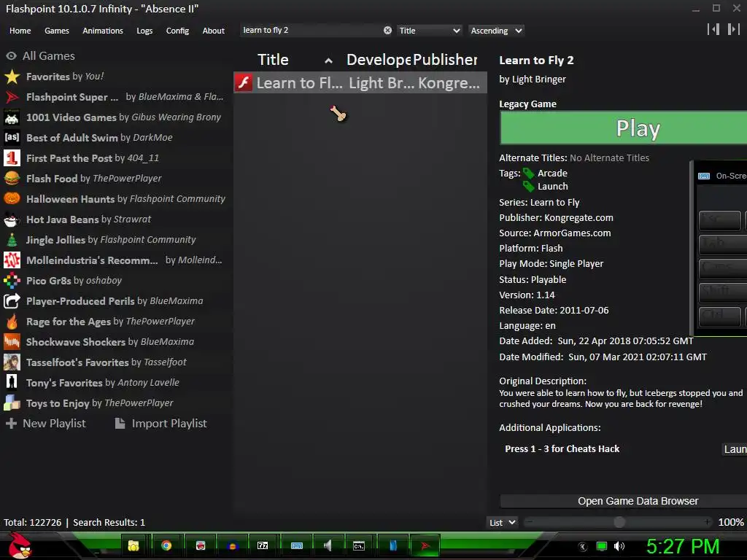Viewport: 747px width, 560px height.
Task: Click the Launch tag icon
Action: [528, 186]
